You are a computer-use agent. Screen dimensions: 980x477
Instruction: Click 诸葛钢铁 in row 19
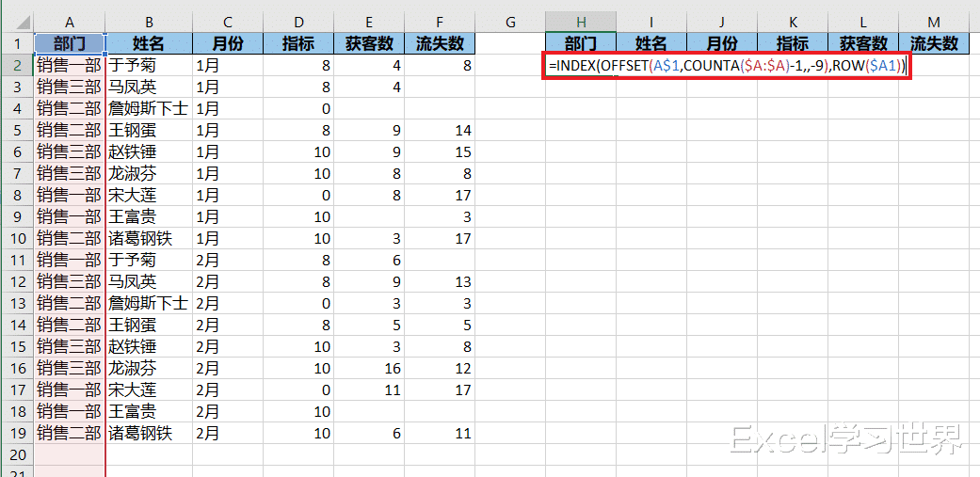coord(141,433)
